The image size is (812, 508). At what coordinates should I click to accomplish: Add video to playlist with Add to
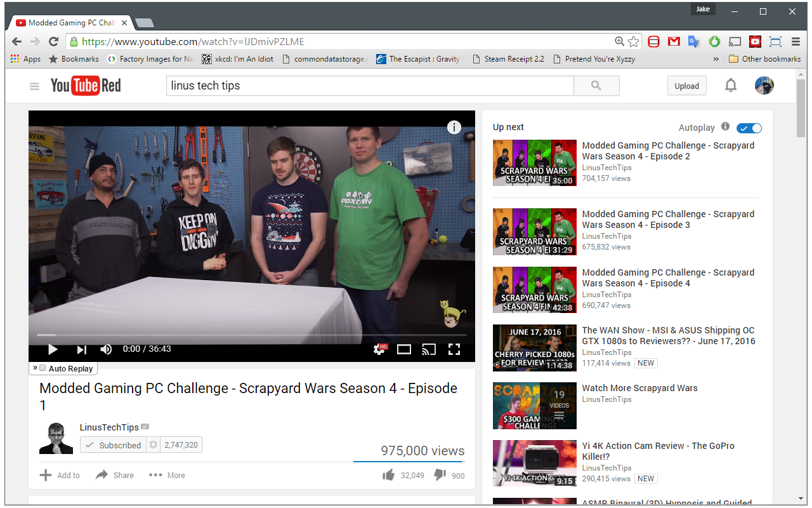click(60, 475)
